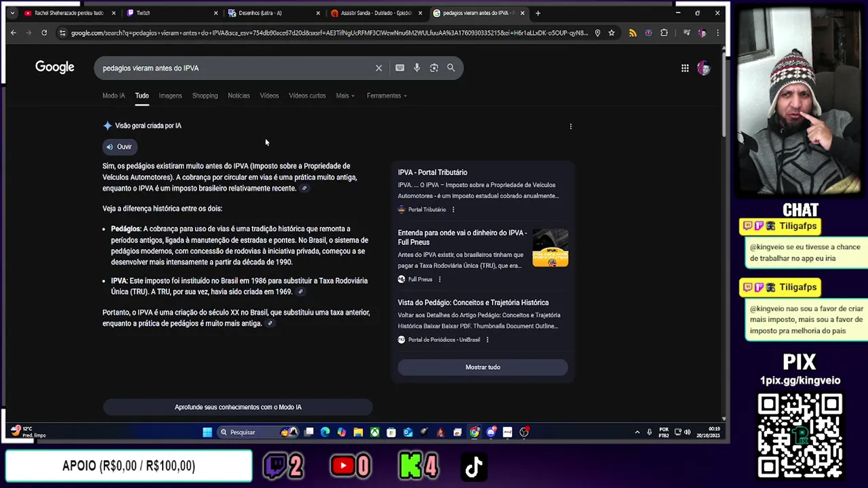
Task: Click the Google logo
Action: coord(55,67)
